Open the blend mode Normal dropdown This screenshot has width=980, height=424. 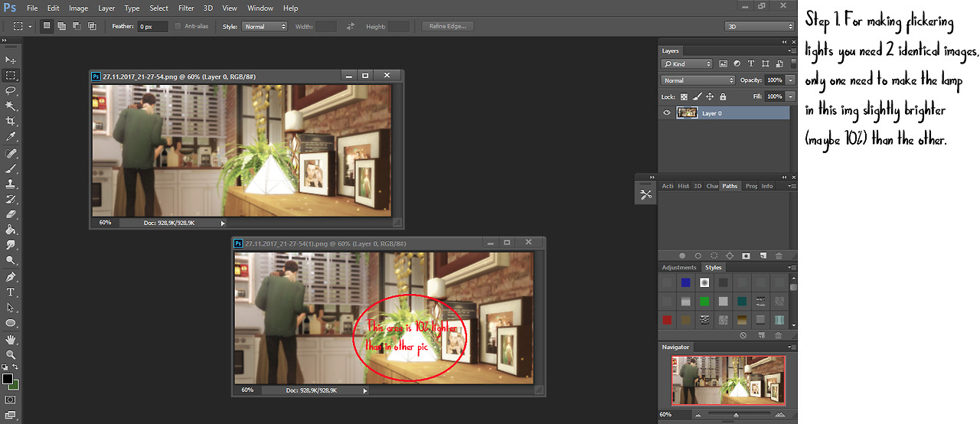(697, 80)
